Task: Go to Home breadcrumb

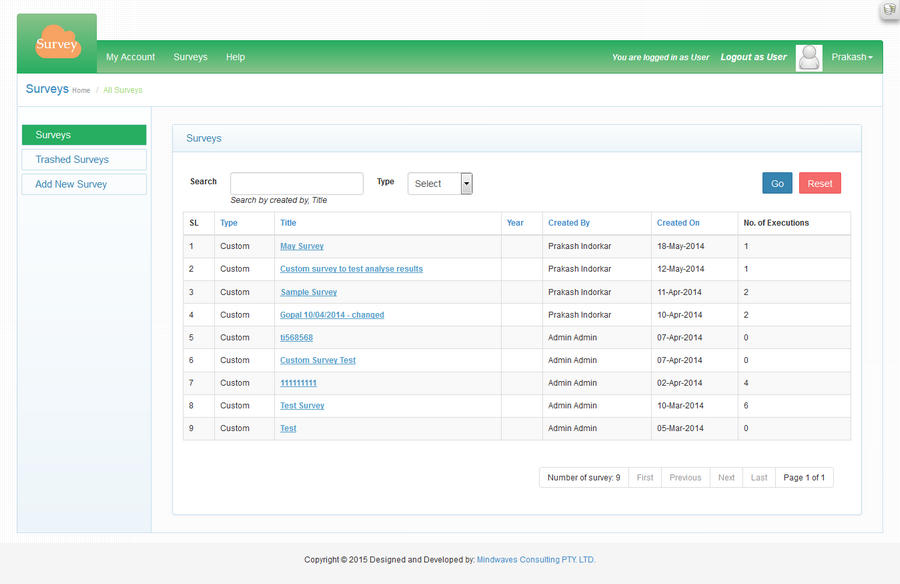Action: pyautogui.click(x=81, y=90)
